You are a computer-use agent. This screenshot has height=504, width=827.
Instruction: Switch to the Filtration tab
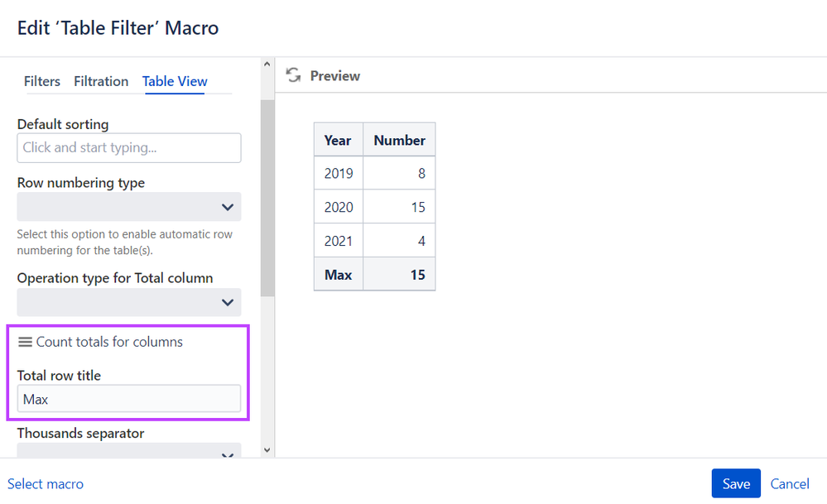[101, 82]
